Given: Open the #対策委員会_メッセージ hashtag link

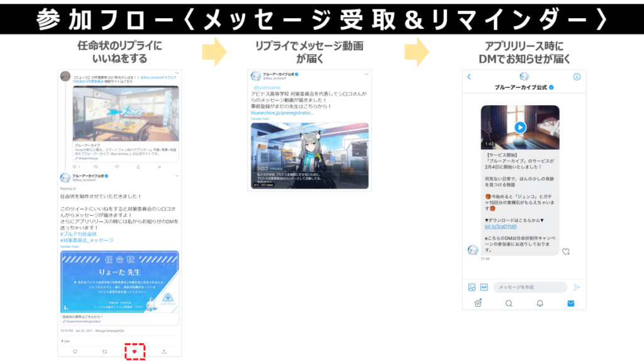Looking at the screenshot, I should coord(87,240).
